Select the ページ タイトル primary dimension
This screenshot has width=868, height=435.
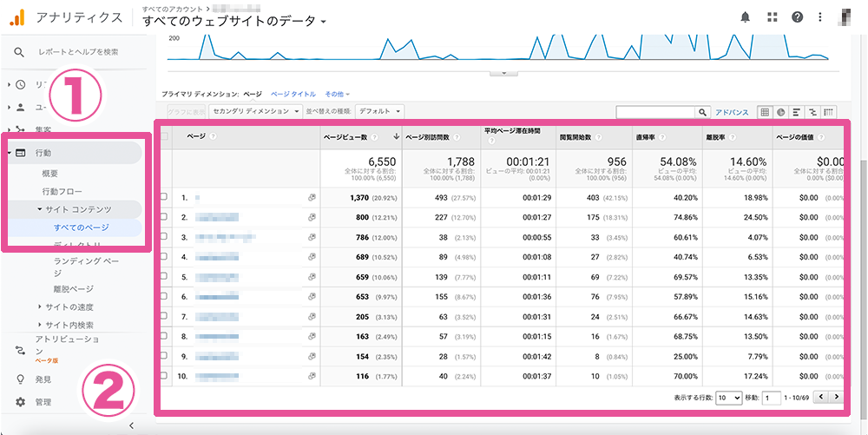pos(293,95)
